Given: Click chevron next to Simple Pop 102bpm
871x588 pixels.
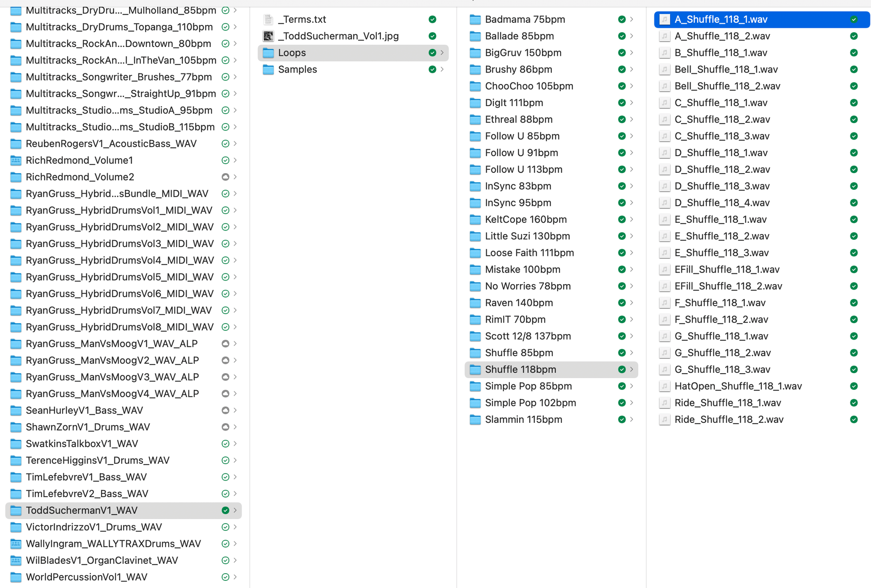Looking at the screenshot, I should (632, 403).
